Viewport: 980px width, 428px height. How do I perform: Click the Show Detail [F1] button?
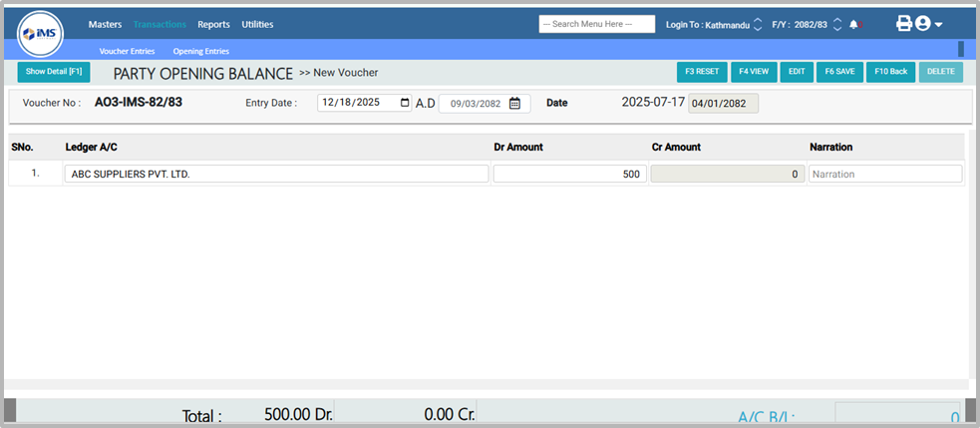[x=54, y=72]
